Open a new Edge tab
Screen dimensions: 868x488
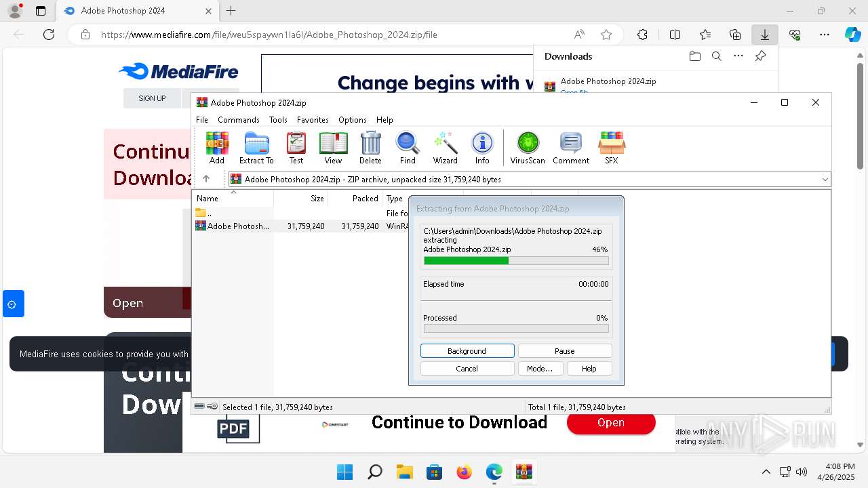pyautogui.click(x=231, y=11)
